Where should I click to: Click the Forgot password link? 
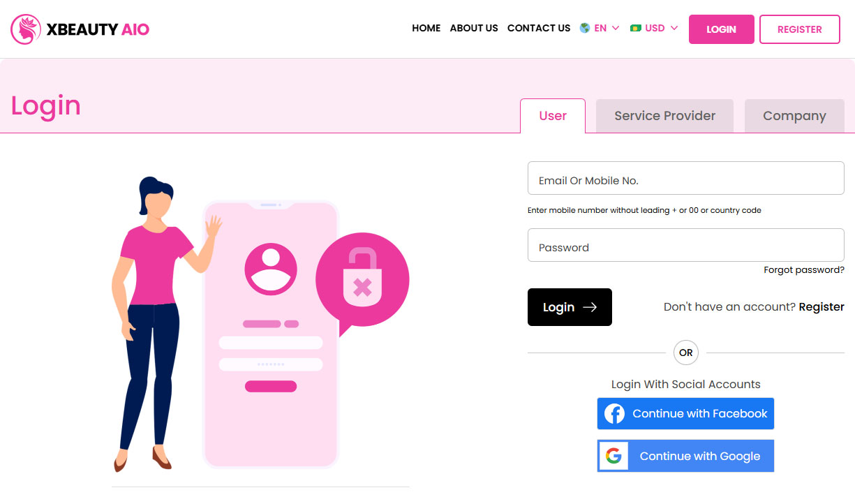(x=803, y=269)
